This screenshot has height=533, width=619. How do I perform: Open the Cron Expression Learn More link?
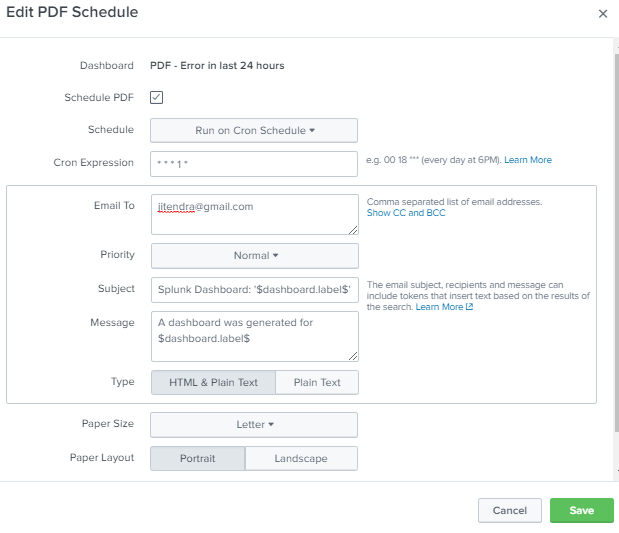(528, 160)
